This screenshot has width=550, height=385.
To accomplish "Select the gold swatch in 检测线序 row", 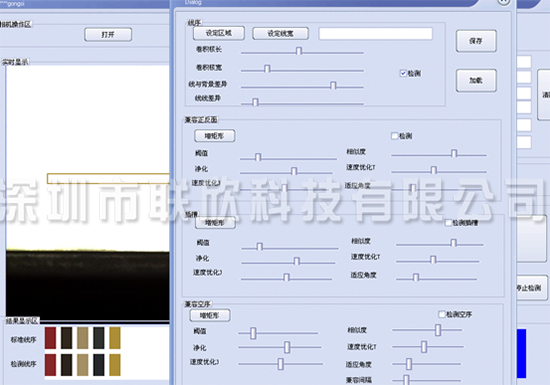I will pyautogui.click(x=115, y=365).
